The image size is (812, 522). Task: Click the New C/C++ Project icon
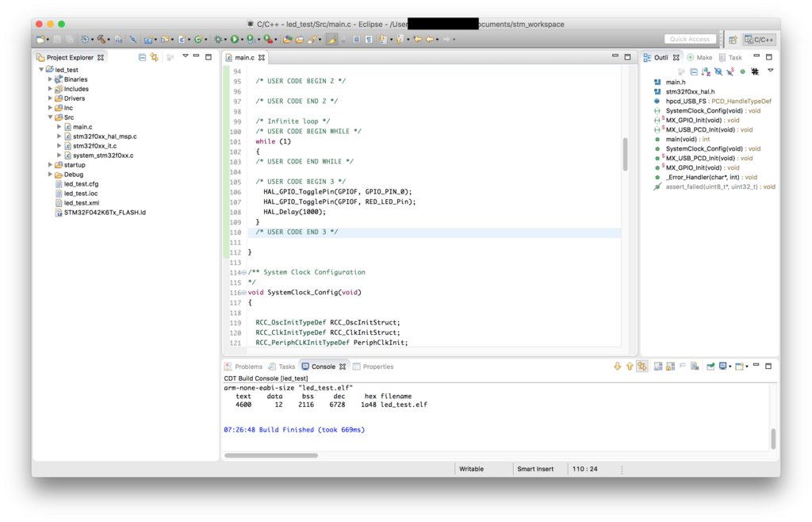tap(147, 40)
